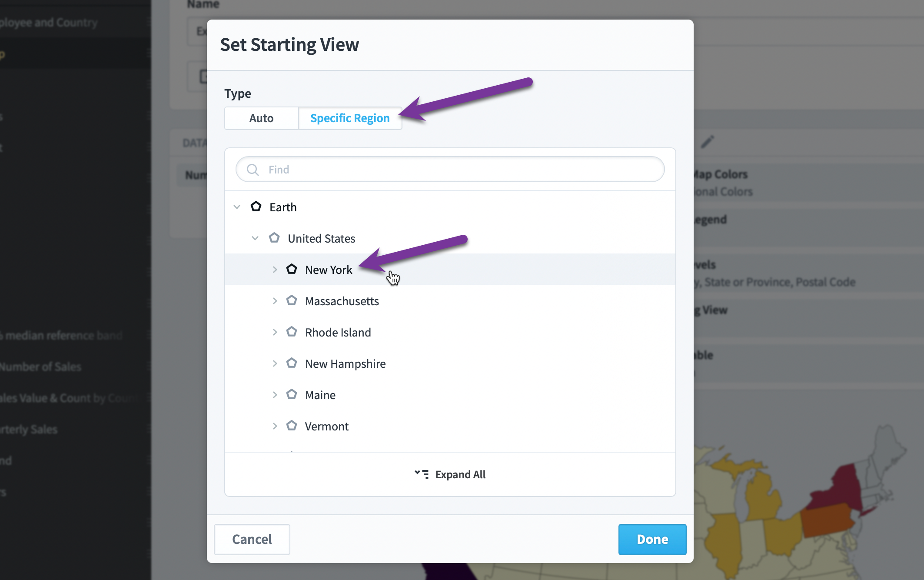Click the Find search field
924x580 pixels.
click(x=450, y=170)
